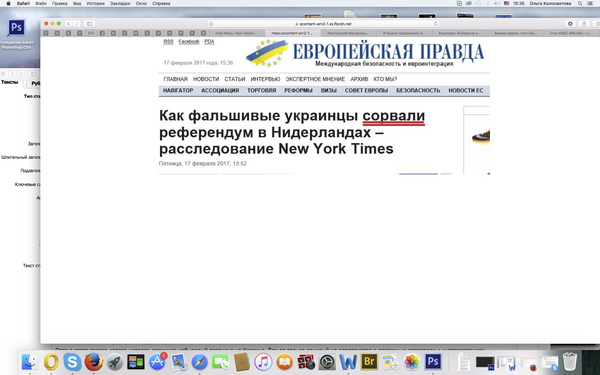Viewport: 600px width, 375px height.
Task: Open the ВИЗЫ section link
Action: (329, 91)
